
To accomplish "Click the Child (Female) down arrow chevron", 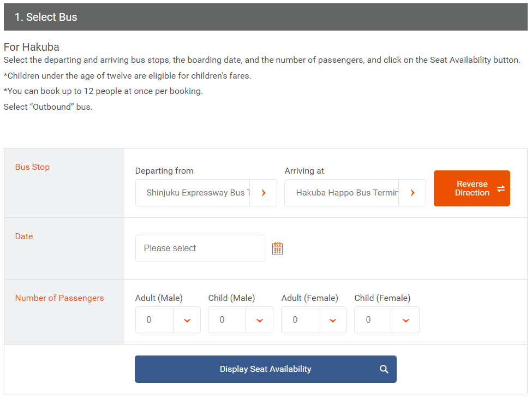I will pos(406,320).
